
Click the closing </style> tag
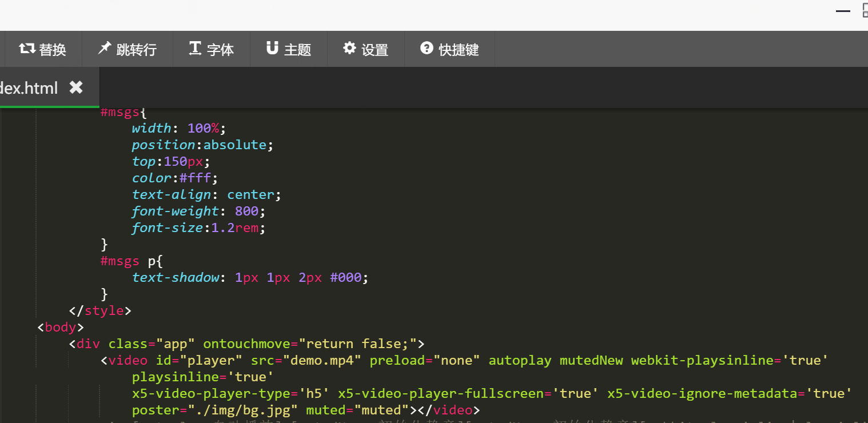pos(100,311)
